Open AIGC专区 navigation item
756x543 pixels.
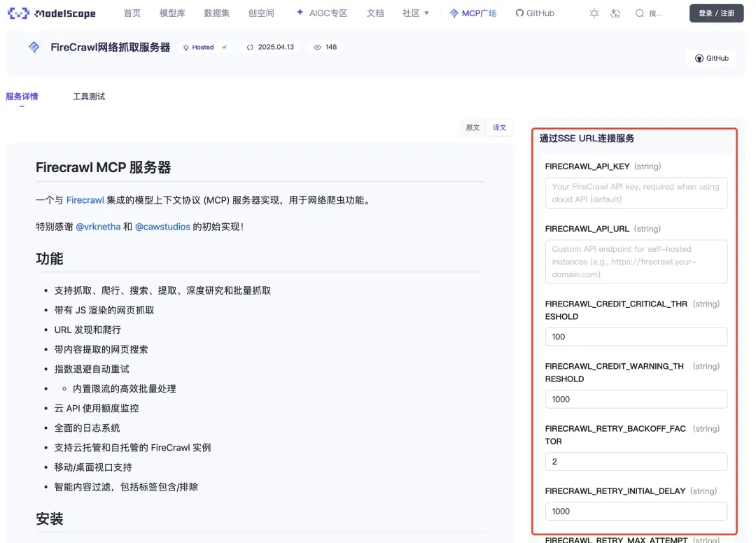coord(321,13)
